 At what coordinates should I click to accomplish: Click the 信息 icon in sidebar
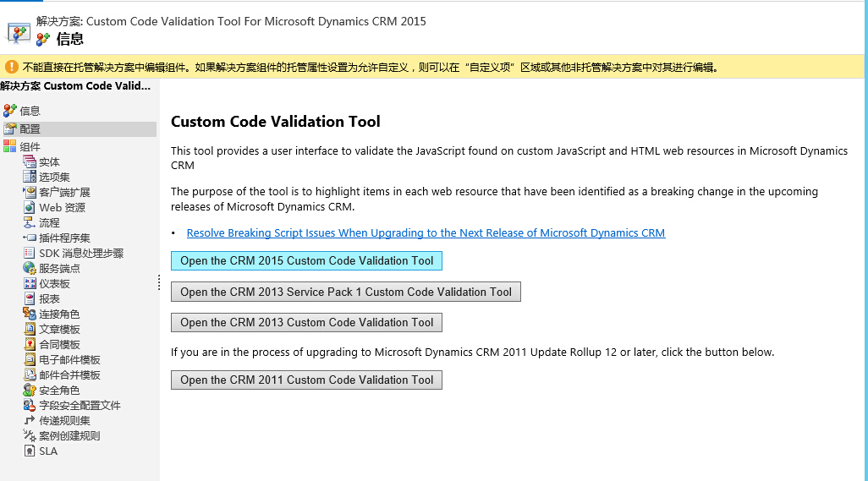[10, 111]
